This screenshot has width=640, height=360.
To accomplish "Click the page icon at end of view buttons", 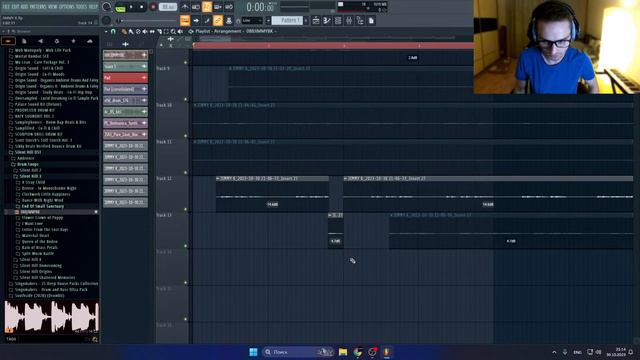I will coord(371,20).
